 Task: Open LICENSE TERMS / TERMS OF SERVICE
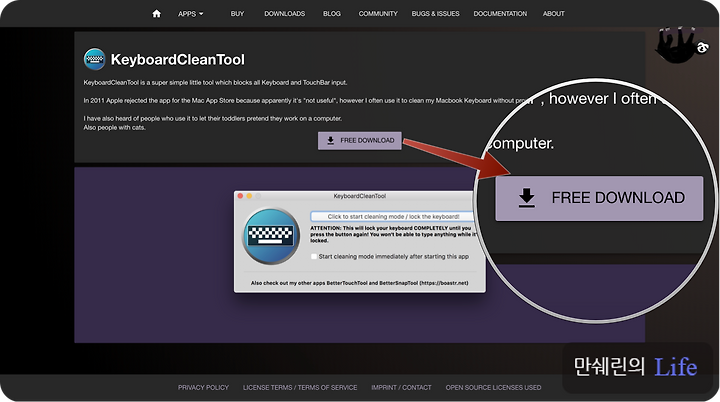[300, 388]
